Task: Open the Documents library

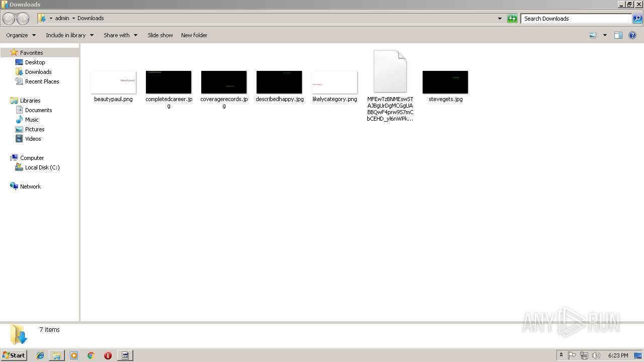Action: point(38,110)
